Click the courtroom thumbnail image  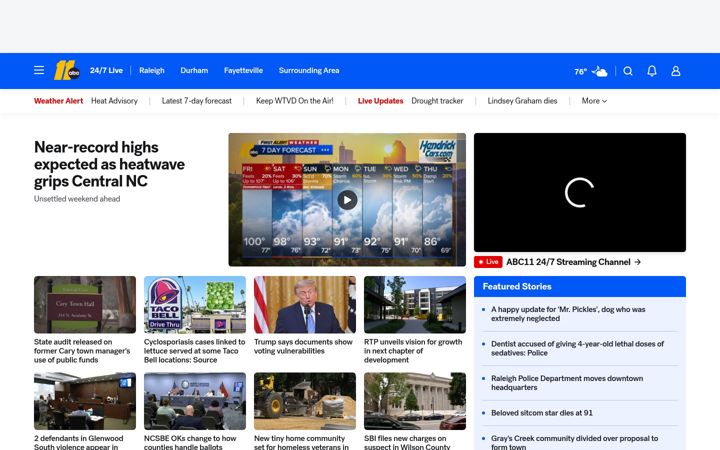[85, 401]
